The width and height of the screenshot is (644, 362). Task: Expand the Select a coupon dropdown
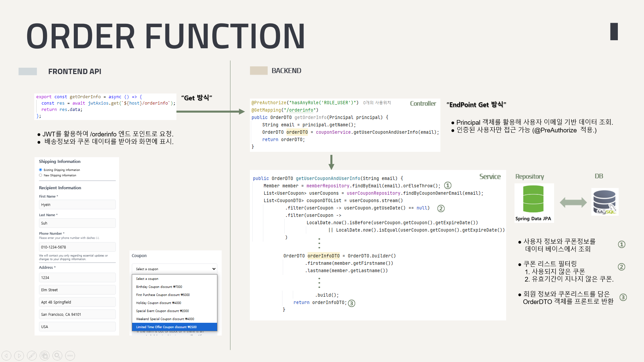coord(174,269)
